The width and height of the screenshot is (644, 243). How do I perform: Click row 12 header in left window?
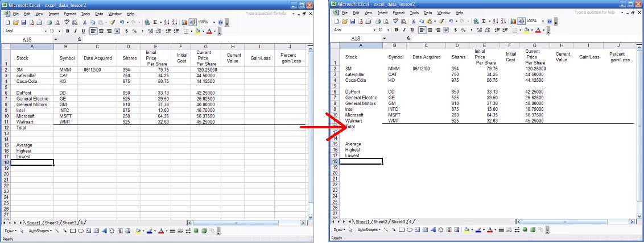(x=6, y=128)
